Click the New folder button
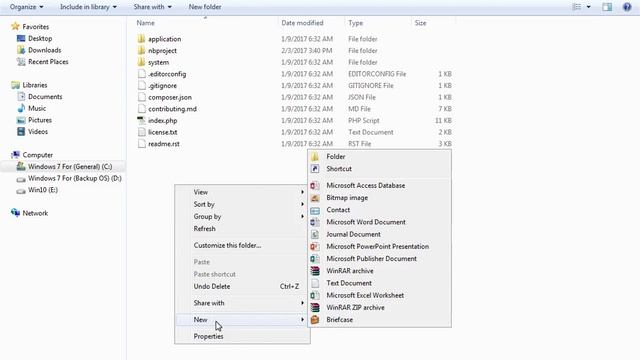Image resolution: width=640 pixels, height=360 pixels. (x=205, y=7)
